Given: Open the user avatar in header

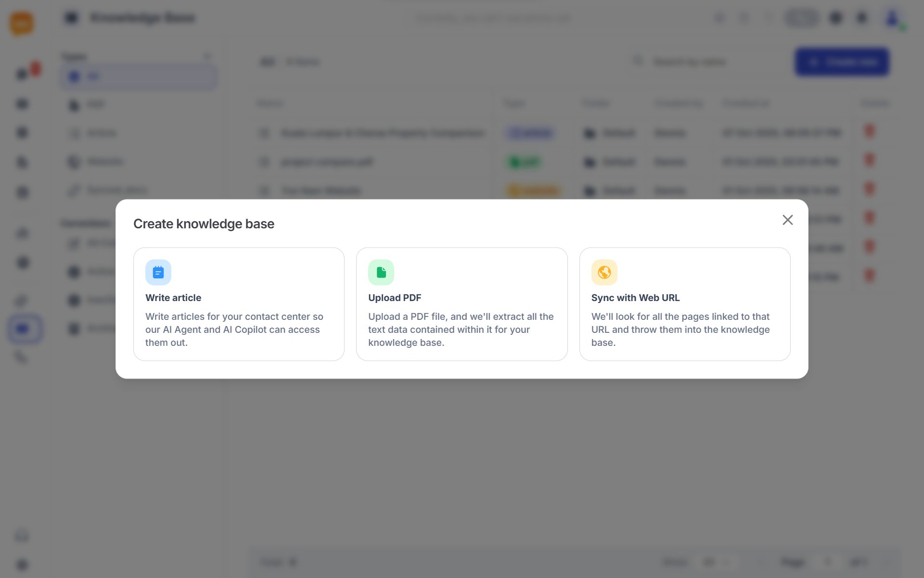Looking at the screenshot, I should 892,18.
